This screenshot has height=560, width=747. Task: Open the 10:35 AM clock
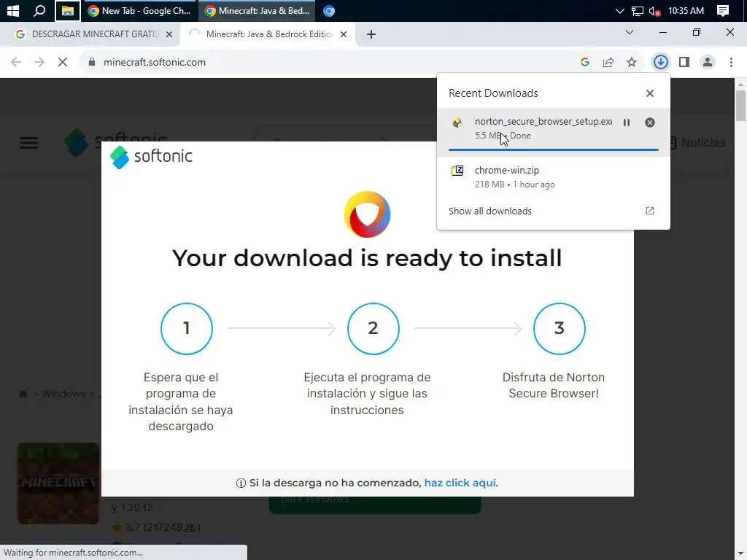coord(686,10)
